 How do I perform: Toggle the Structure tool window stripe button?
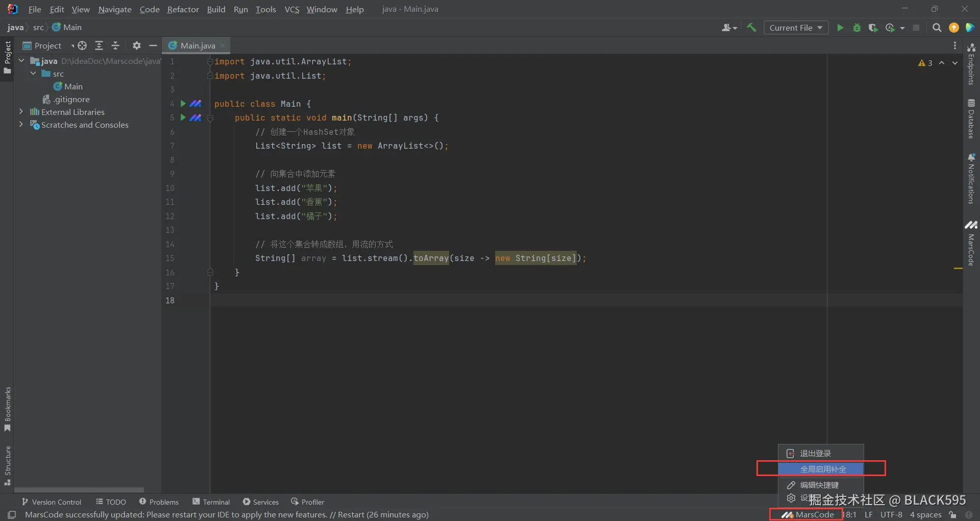click(x=7, y=466)
